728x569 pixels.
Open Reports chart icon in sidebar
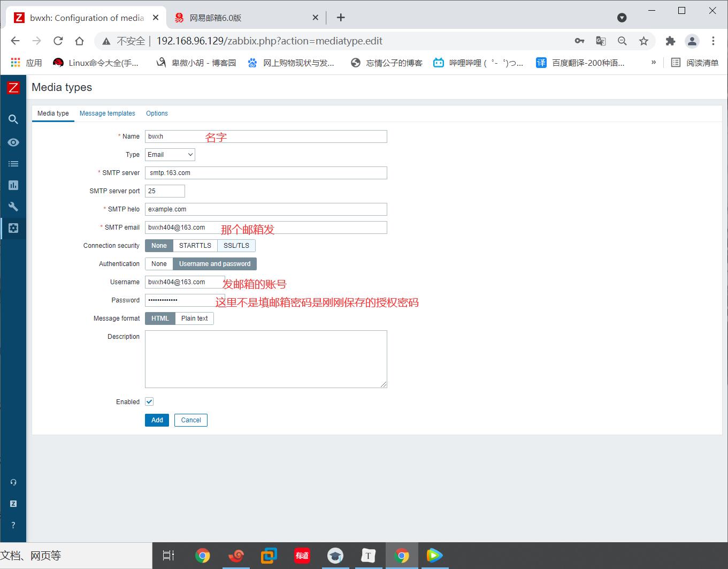click(x=13, y=185)
